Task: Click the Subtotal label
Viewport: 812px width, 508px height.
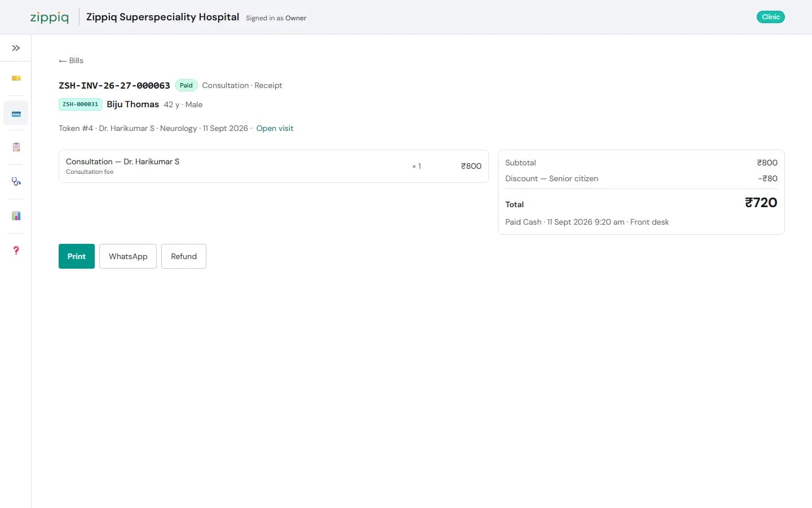Action: (520, 163)
